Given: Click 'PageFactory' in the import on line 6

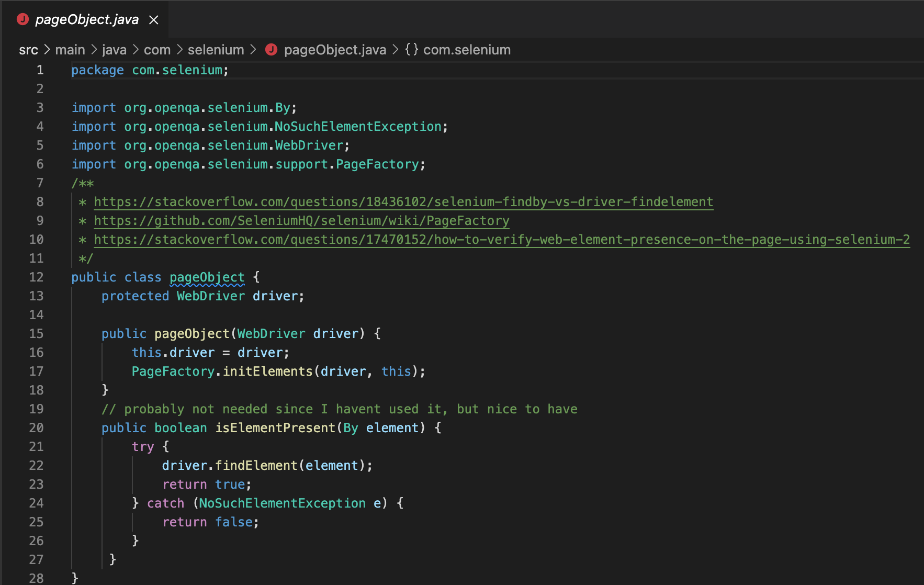Looking at the screenshot, I should [x=377, y=164].
